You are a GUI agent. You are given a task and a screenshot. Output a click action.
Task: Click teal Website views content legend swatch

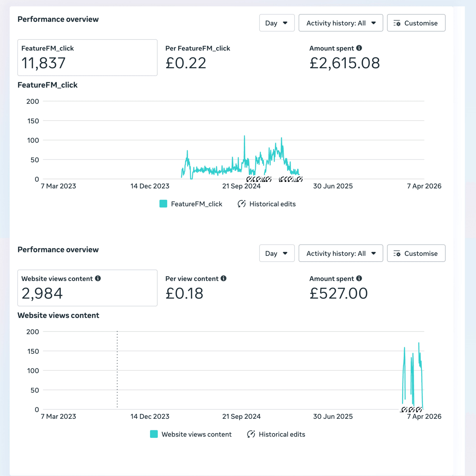coord(154,434)
